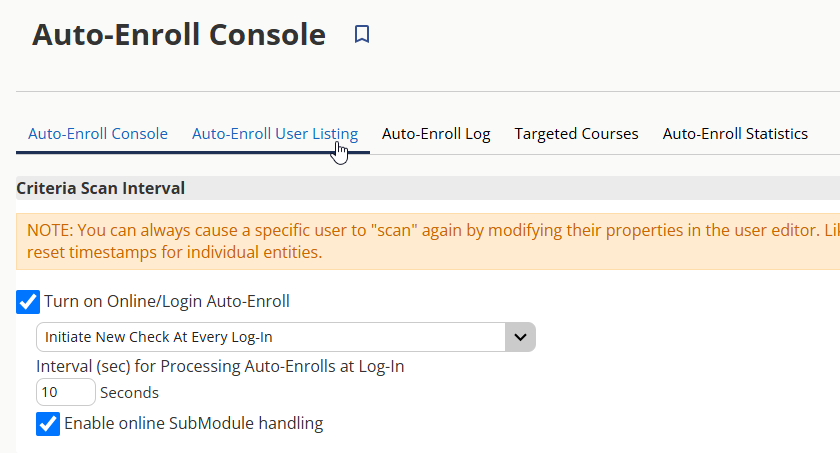Go to the Targeted Courses tab
The image size is (840, 453).
576,133
